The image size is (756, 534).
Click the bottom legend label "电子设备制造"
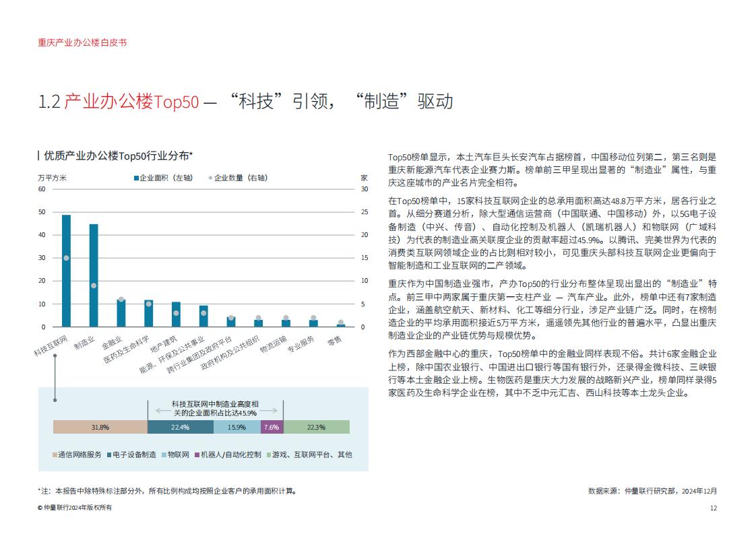[135, 455]
